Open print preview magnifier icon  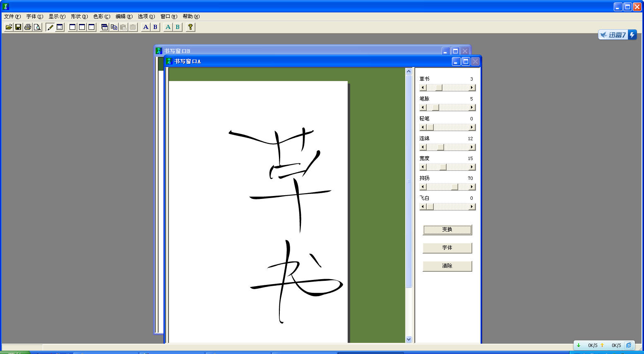click(x=37, y=27)
